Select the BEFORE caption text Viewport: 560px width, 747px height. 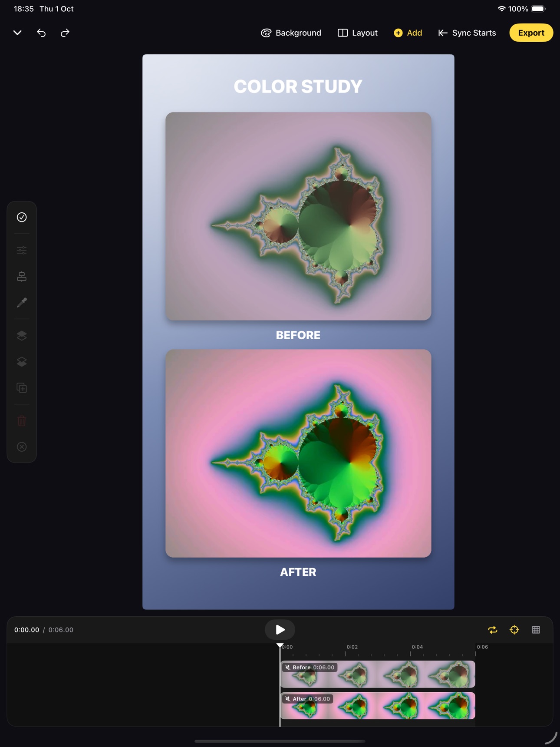(x=298, y=335)
